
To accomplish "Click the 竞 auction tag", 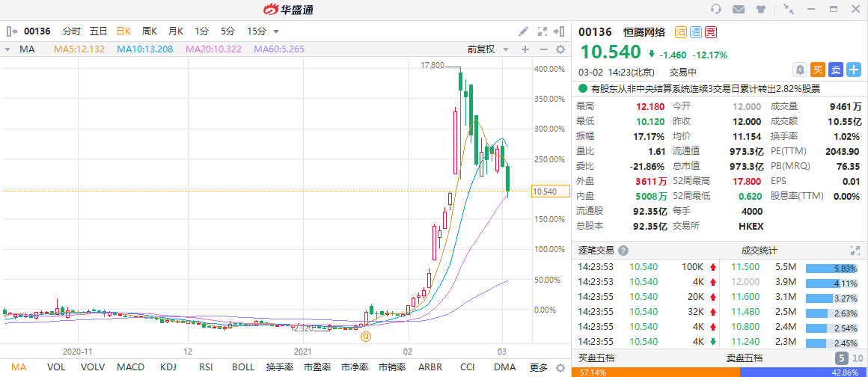I will 711,31.
